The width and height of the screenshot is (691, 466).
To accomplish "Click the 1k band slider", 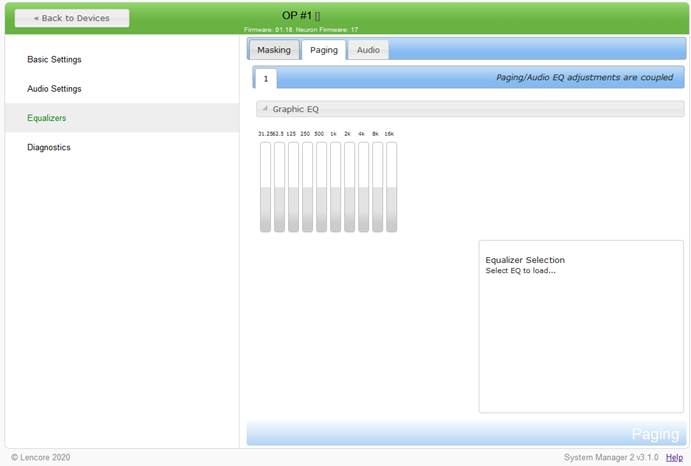I will pyautogui.click(x=336, y=187).
